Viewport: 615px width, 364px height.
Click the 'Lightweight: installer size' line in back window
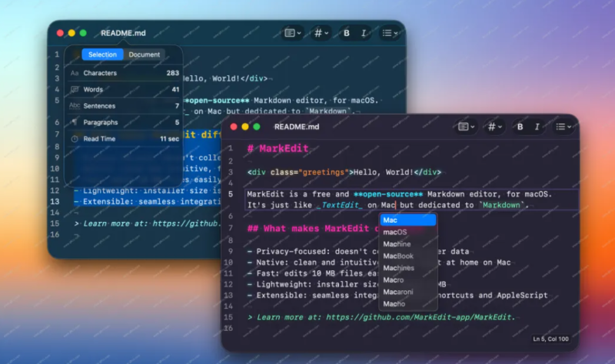pos(148,190)
